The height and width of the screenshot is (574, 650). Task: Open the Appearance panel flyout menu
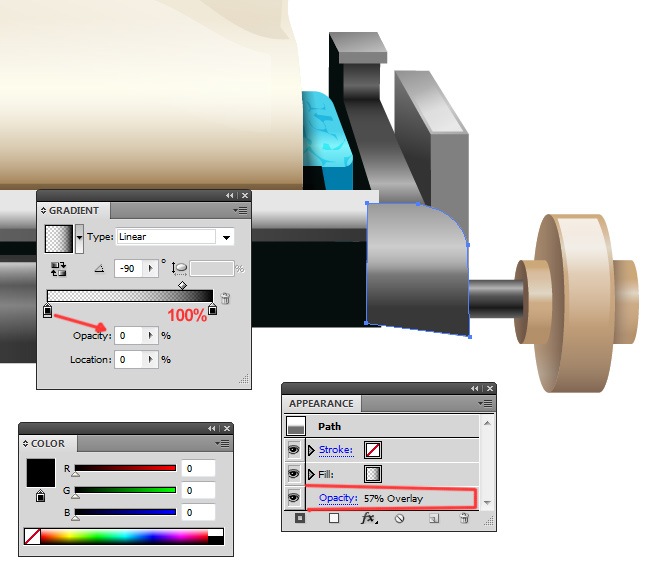coord(485,403)
